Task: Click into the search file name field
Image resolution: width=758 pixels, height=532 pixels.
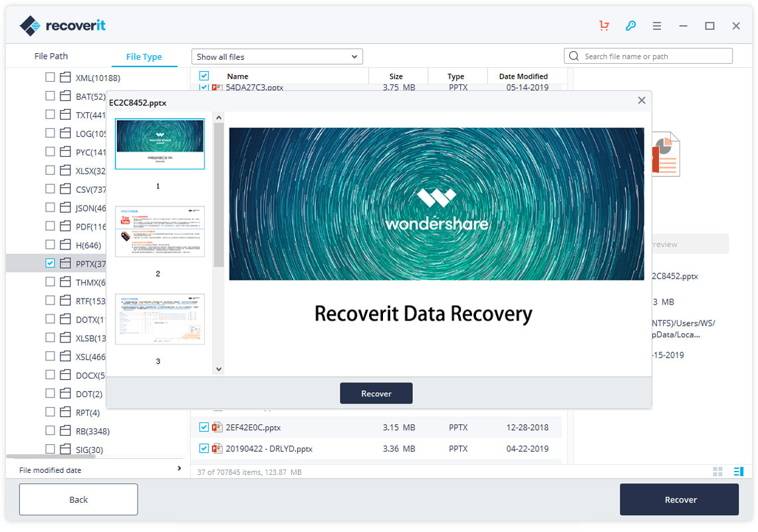Action: [x=648, y=56]
